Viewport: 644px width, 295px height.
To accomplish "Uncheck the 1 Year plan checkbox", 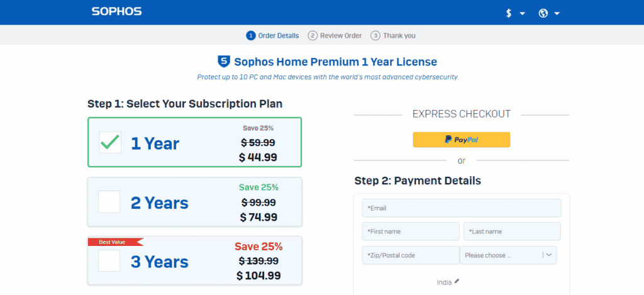I will click(110, 143).
